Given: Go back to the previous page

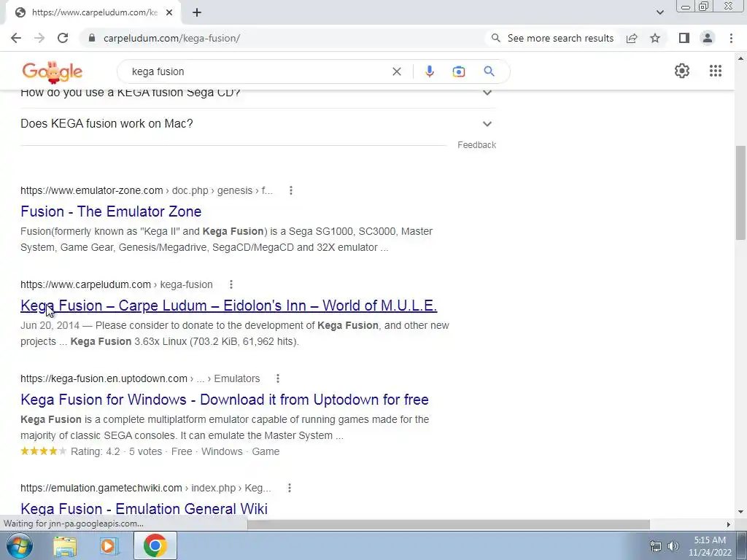Looking at the screenshot, I should (x=16, y=38).
